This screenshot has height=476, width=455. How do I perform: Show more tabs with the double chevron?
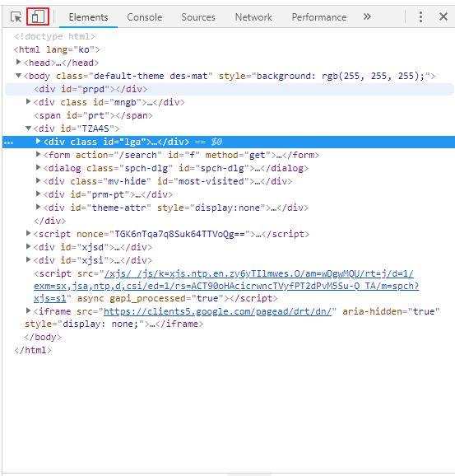(x=367, y=16)
